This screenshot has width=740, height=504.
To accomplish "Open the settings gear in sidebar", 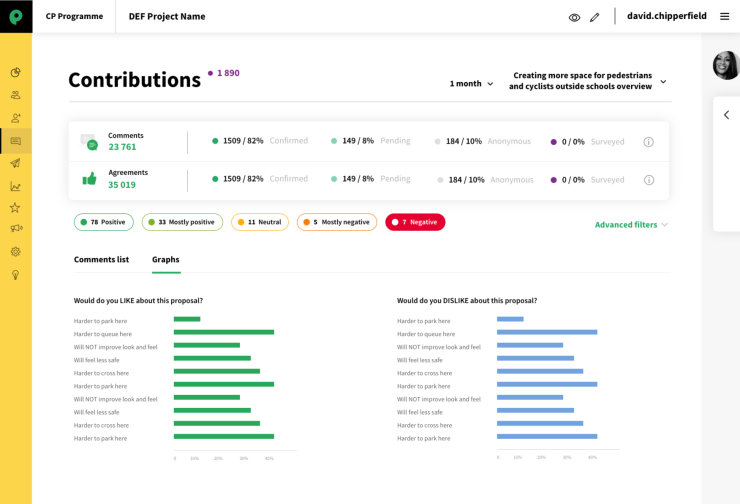I will [x=15, y=252].
